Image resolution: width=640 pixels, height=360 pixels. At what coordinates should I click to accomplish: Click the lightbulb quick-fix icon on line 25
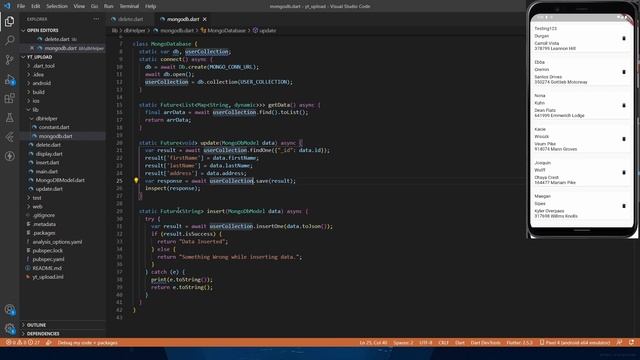pyautogui.click(x=136, y=180)
